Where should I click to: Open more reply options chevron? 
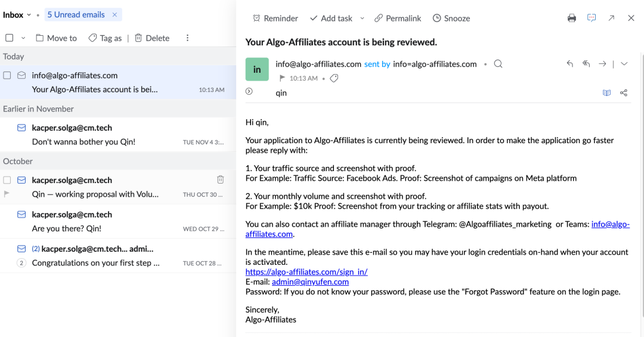click(x=624, y=64)
